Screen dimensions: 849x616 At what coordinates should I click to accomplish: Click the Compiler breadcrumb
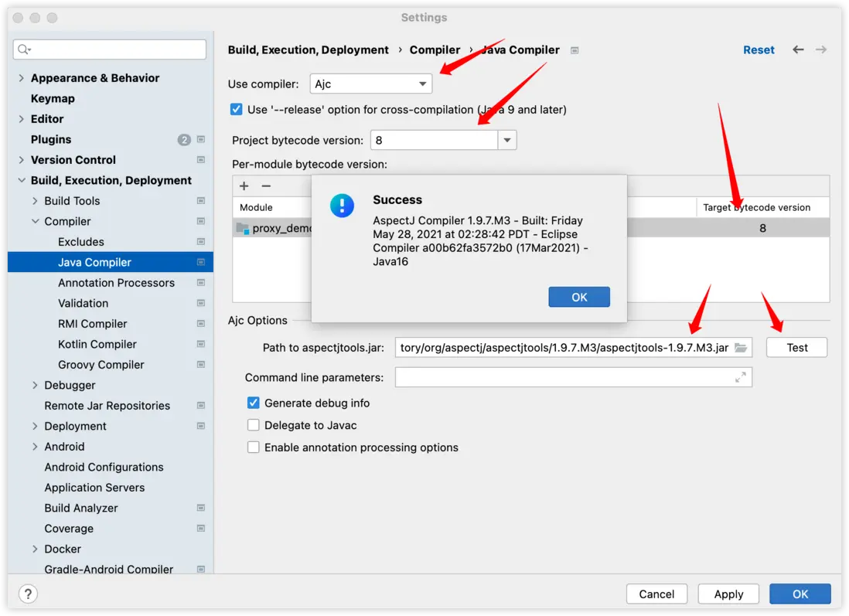pyautogui.click(x=435, y=49)
